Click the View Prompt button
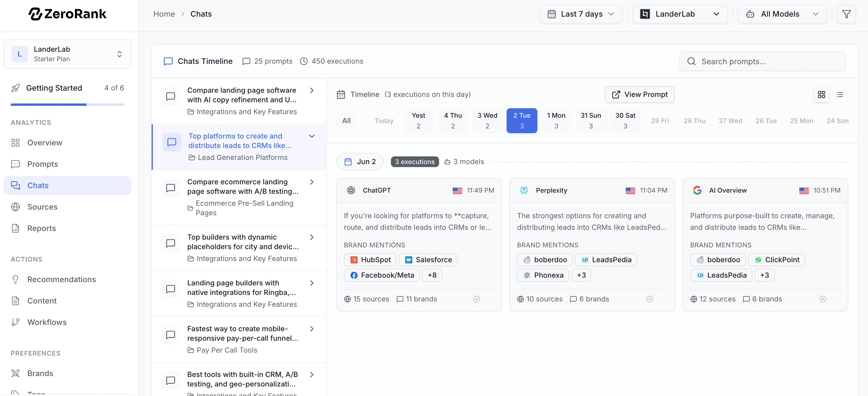The width and height of the screenshot is (868, 396). coord(639,94)
